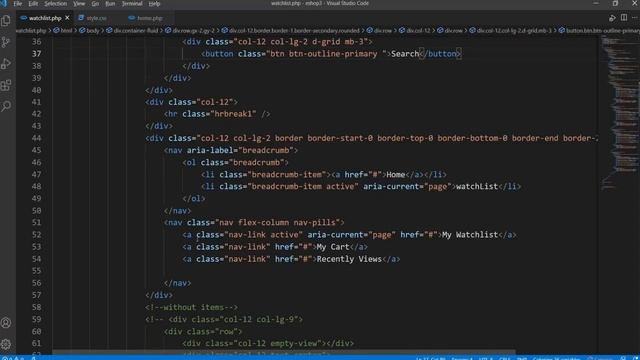Expand the button.btn.btn-outline-primary breadcrumb

[x=599, y=31]
